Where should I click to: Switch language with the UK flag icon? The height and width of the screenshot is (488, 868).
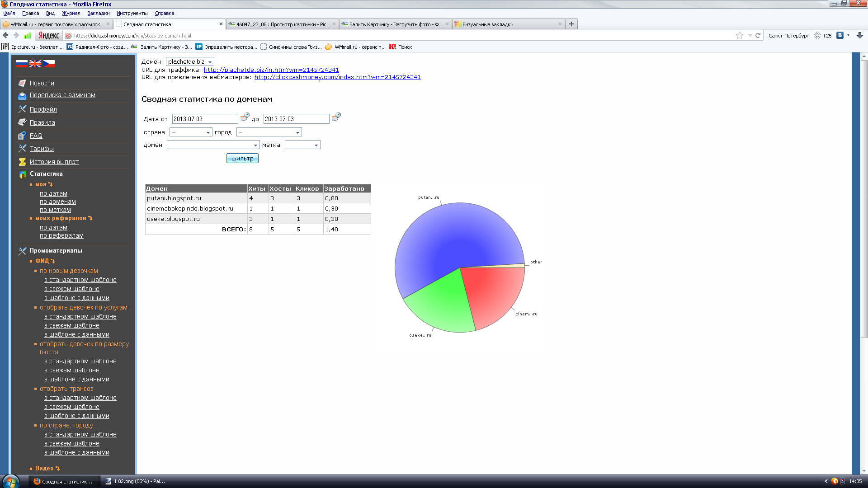click(x=35, y=64)
